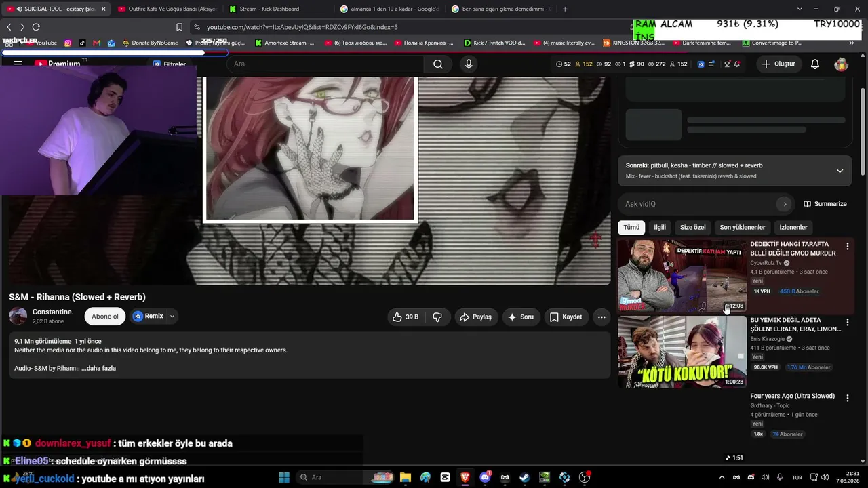
Task: Open browser tab list dropdown
Action: [x=800, y=9]
